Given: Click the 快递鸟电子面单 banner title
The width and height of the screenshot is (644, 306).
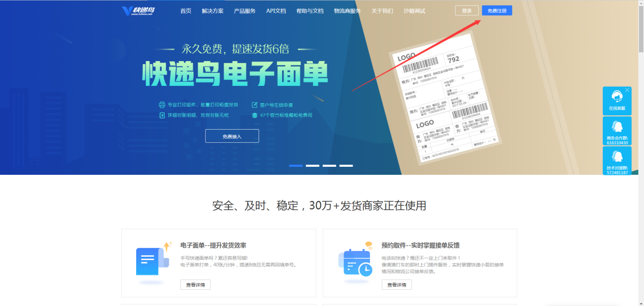Looking at the screenshot, I should [235, 74].
